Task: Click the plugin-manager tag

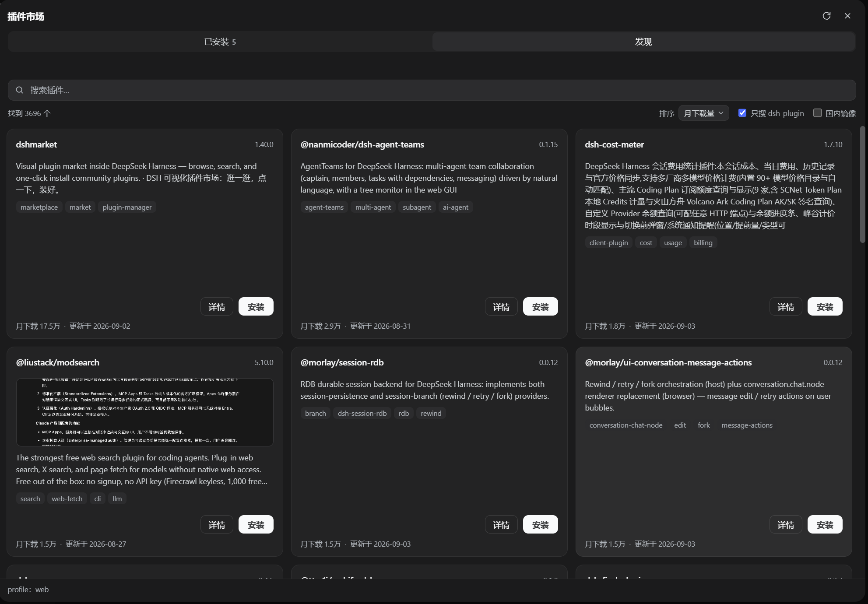Action: pyautogui.click(x=127, y=207)
